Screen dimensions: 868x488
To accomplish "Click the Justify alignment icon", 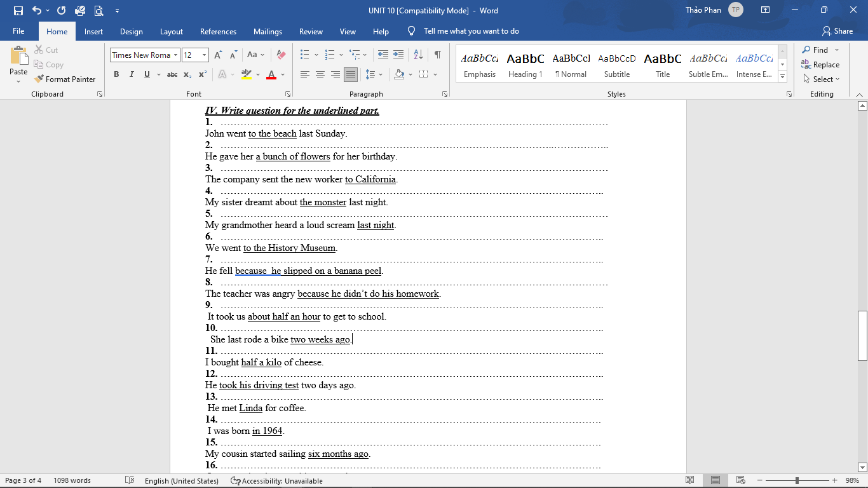I will (x=351, y=74).
